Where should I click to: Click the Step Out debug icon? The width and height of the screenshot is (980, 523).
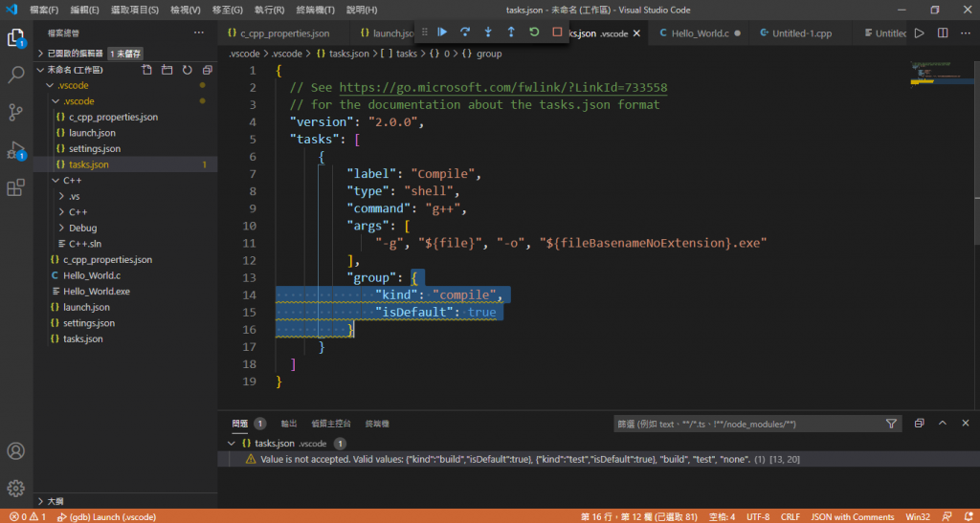click(x=511, y=33)
